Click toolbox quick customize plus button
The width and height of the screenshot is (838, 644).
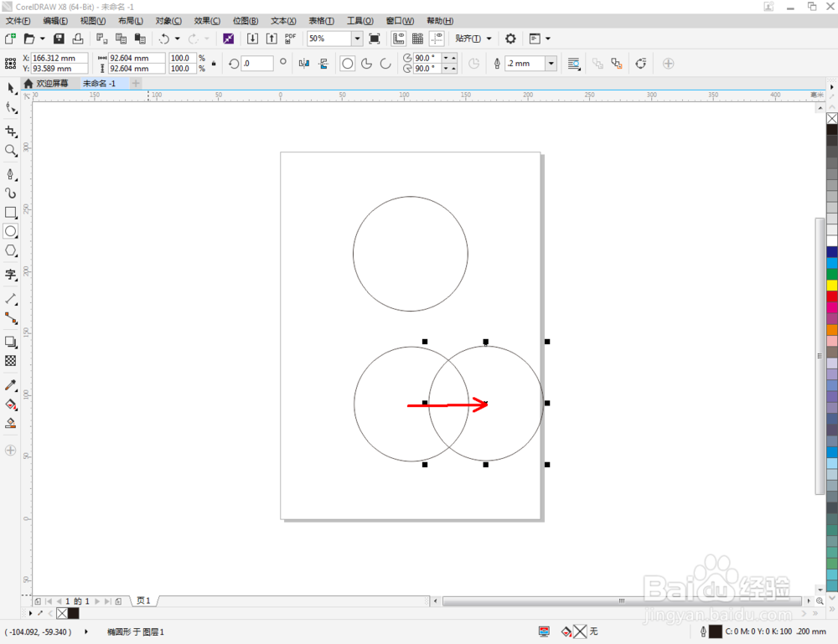(11, 451)
